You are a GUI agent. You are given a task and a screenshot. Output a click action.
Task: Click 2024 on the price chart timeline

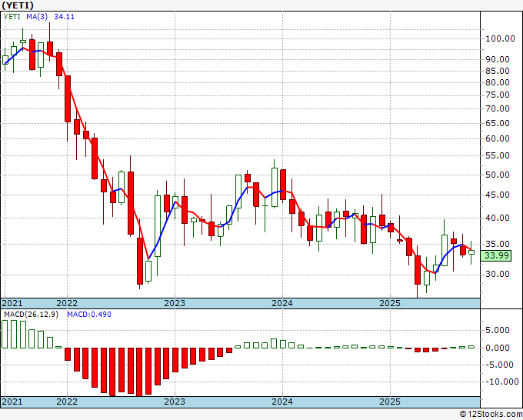(282, 303)
